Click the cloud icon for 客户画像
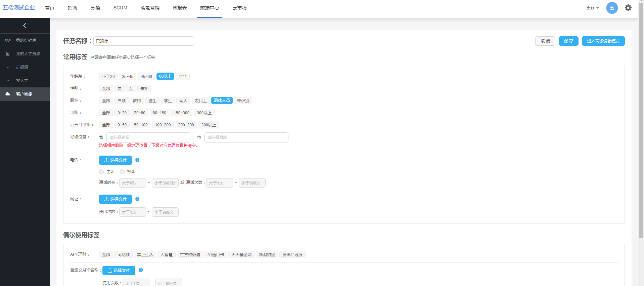 8,94
